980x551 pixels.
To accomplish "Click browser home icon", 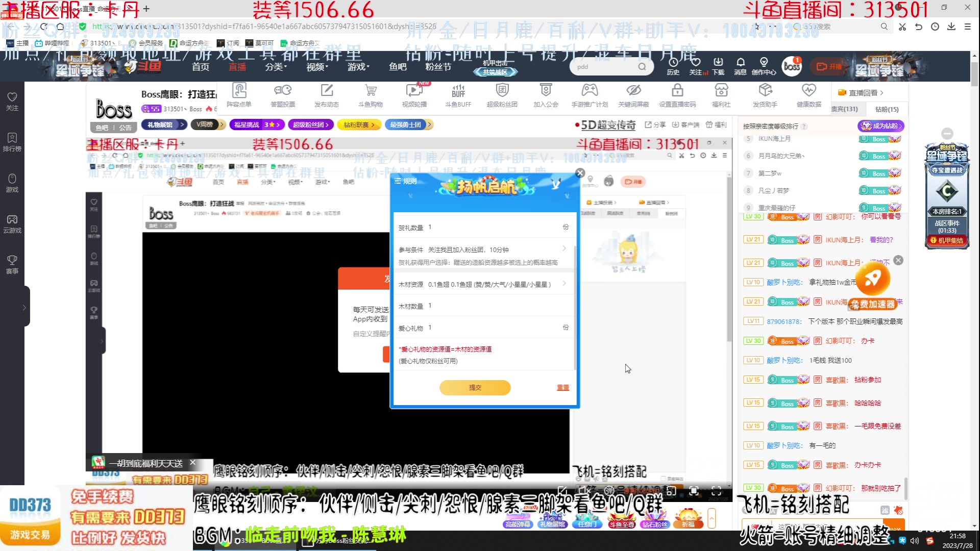I will pos(60,27).
